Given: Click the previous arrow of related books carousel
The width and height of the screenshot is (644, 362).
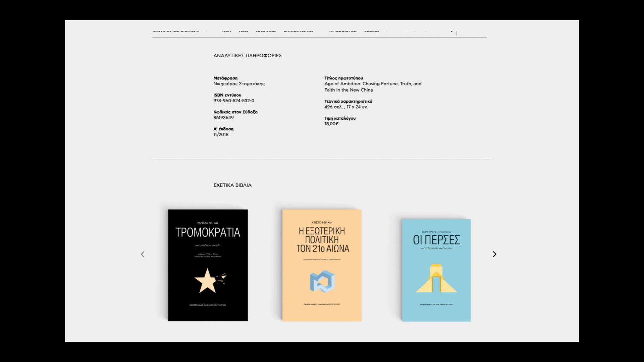Looking at the screenshot, I should (x=143, y=254).
